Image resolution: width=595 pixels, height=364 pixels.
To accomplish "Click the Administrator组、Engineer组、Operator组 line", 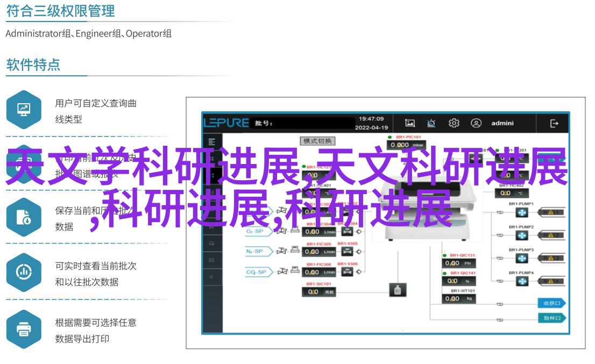I will coord(88,34).
